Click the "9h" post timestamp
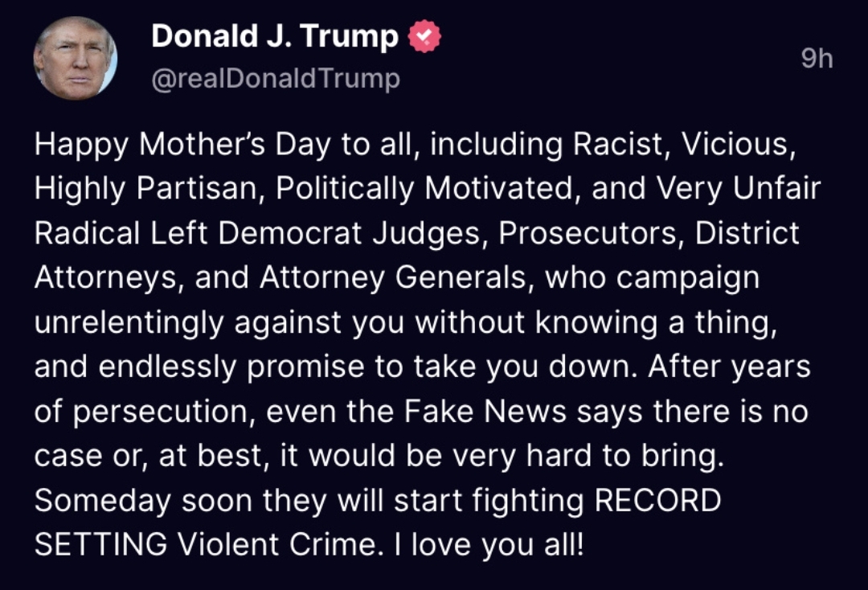The width and height of the screenshot is (868, 590). 817,58
